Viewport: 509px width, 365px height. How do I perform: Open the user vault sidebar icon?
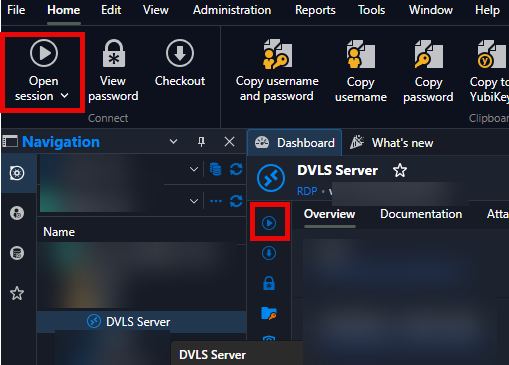pos(17,213)
